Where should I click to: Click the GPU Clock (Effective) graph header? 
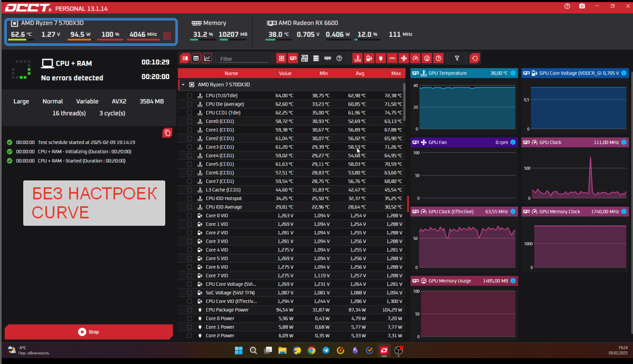coord(464,211)
